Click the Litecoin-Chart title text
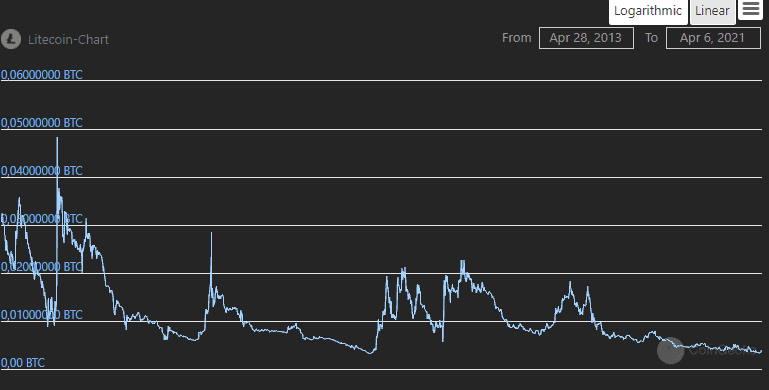This screenshot has width=769, height=390. 68,39
